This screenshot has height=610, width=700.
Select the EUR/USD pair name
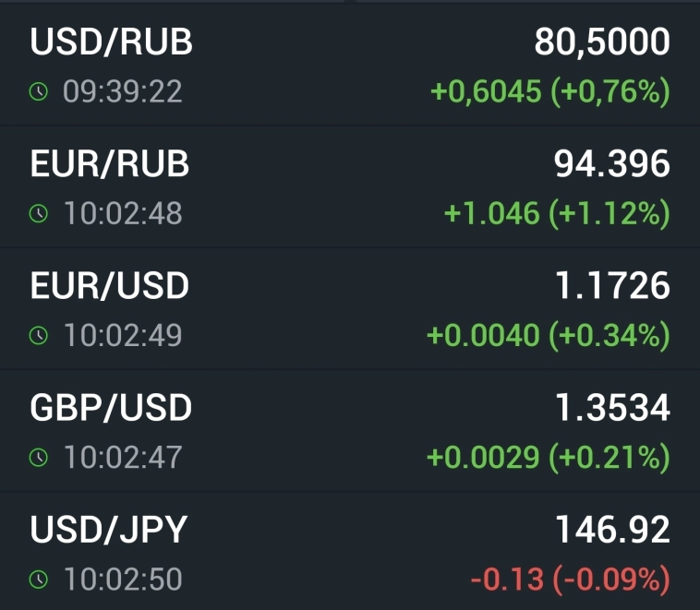[110, 286]
